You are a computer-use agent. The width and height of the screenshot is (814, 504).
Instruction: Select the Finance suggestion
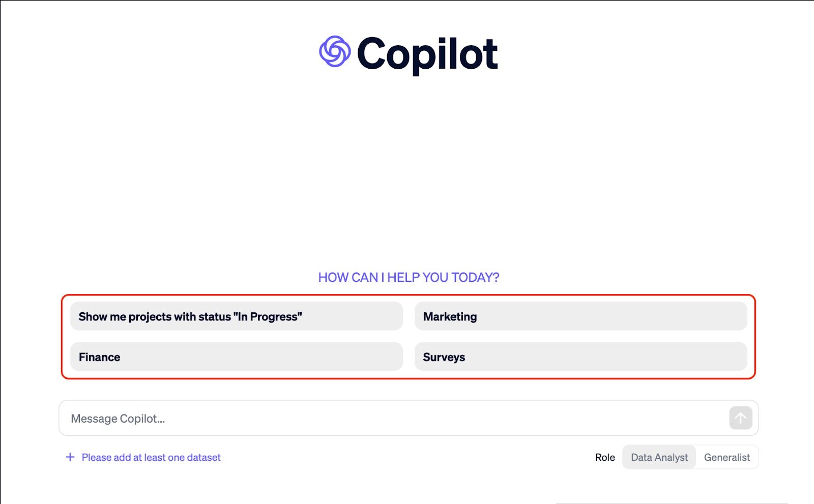click(x=236, y=357)
